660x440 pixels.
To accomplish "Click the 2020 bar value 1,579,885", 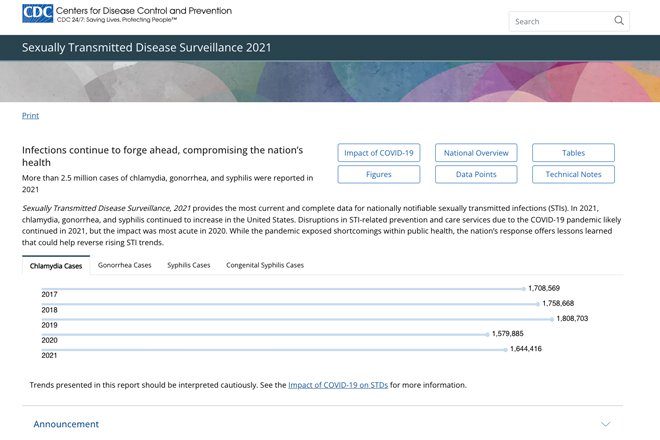I will [508, 333].
